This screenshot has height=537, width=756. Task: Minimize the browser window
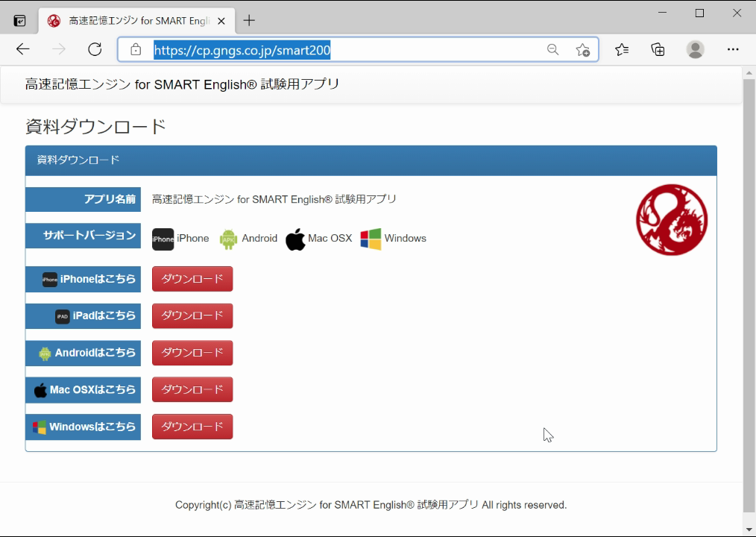pyautogui.click(x=663, y=13)
